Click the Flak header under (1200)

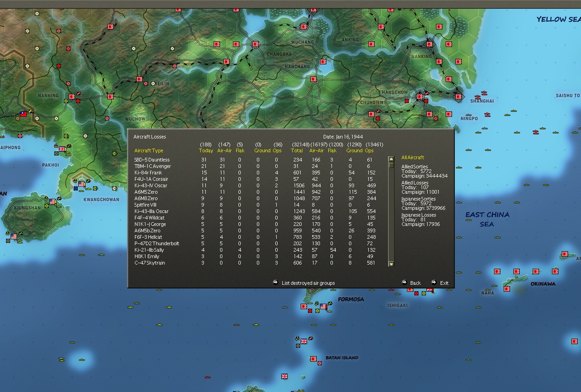tap(332, 150)
